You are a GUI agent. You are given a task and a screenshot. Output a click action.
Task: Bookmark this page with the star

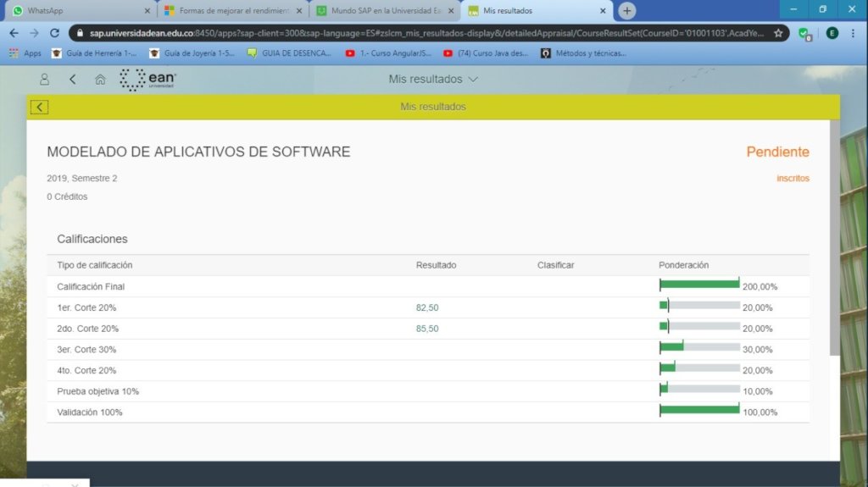(x=778, y=33)
